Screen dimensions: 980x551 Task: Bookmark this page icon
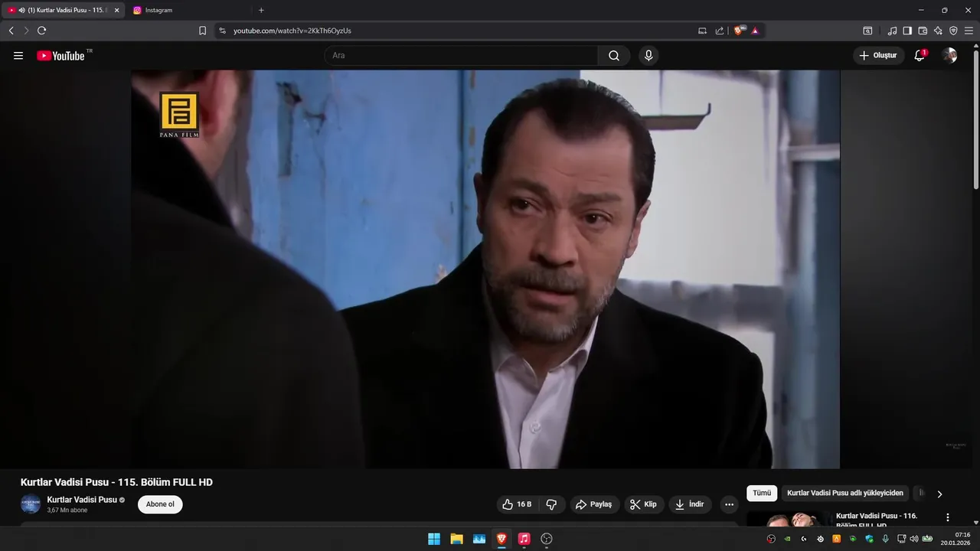(x=202, y=31)
